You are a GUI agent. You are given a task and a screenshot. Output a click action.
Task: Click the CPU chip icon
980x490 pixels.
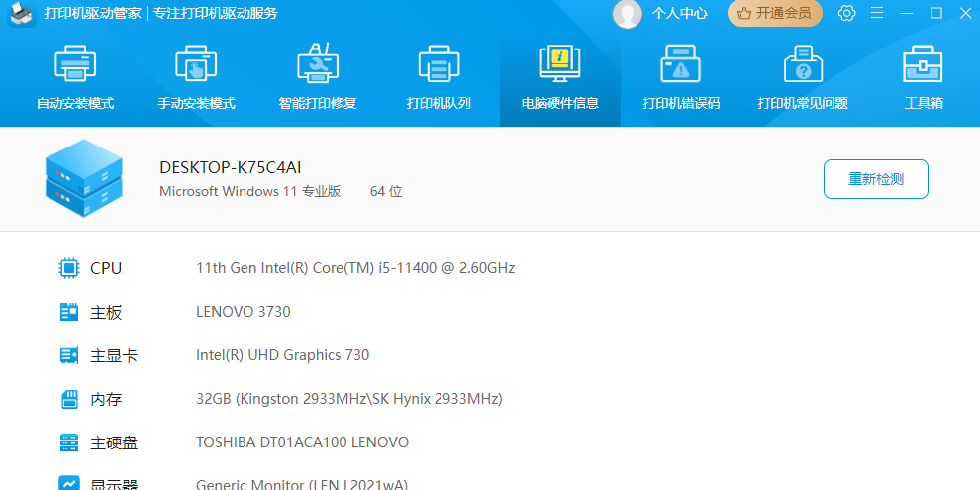click(x=69, y=268)
